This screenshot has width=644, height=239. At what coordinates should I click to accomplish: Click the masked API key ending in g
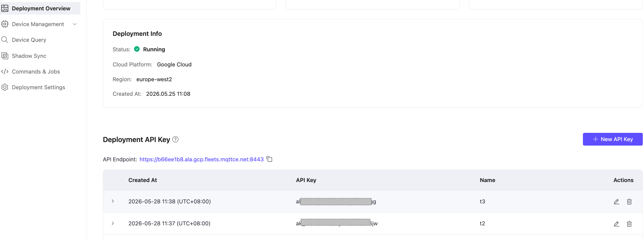click(x=336, y=202)
